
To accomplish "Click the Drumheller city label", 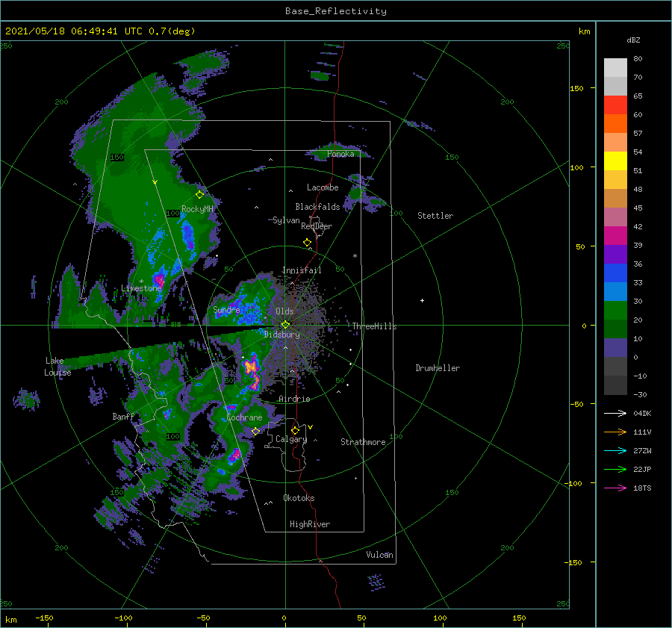I will (x=438, y=368).
